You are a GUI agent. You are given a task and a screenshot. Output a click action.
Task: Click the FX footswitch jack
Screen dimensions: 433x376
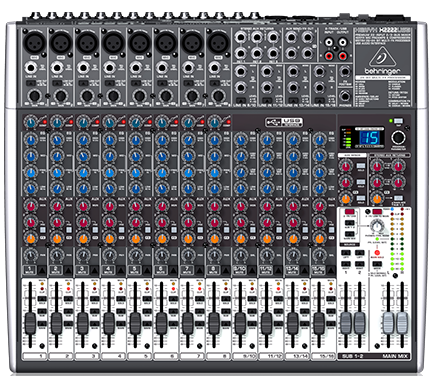pyautogui.click(x=345, y=71)
